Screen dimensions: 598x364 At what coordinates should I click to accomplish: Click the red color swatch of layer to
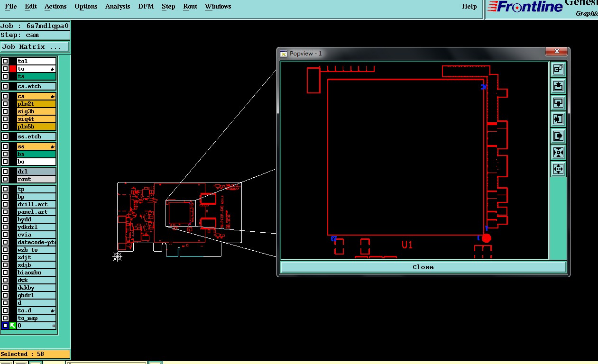(x=13, y=69)
